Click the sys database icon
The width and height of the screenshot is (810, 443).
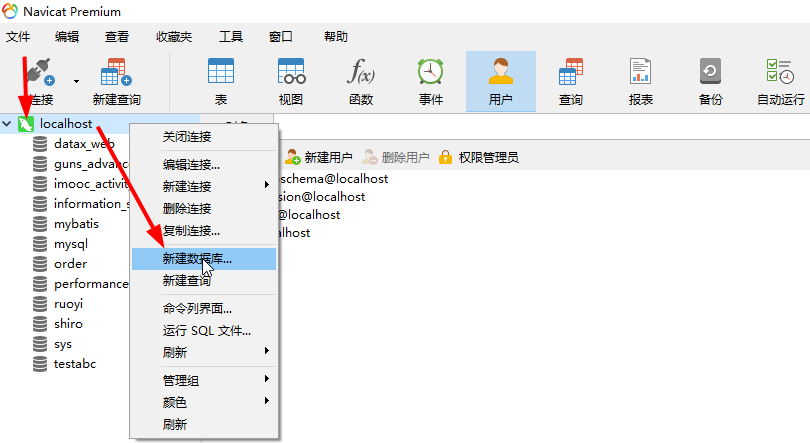tap(40, 344)
